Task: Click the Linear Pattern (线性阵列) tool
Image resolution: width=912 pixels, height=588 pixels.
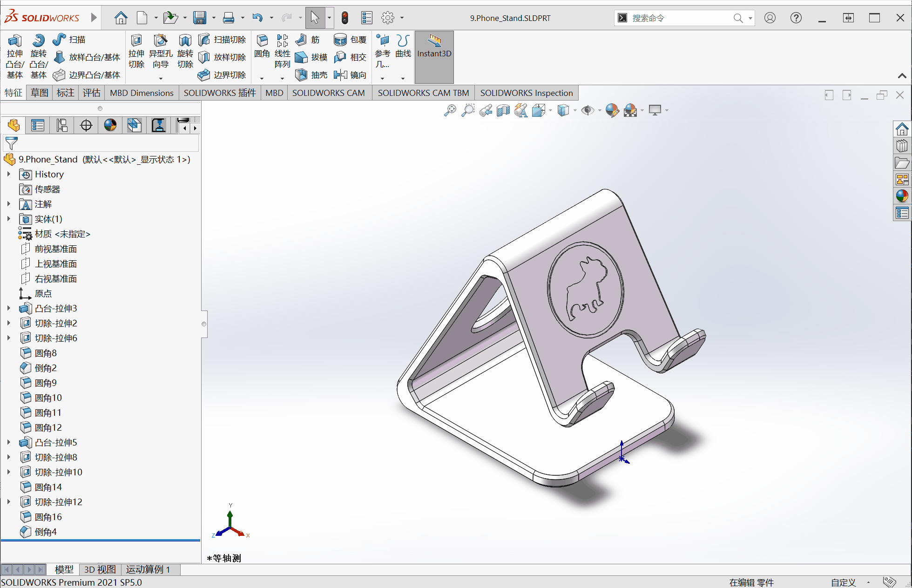Action: click(x=282, y=52)
